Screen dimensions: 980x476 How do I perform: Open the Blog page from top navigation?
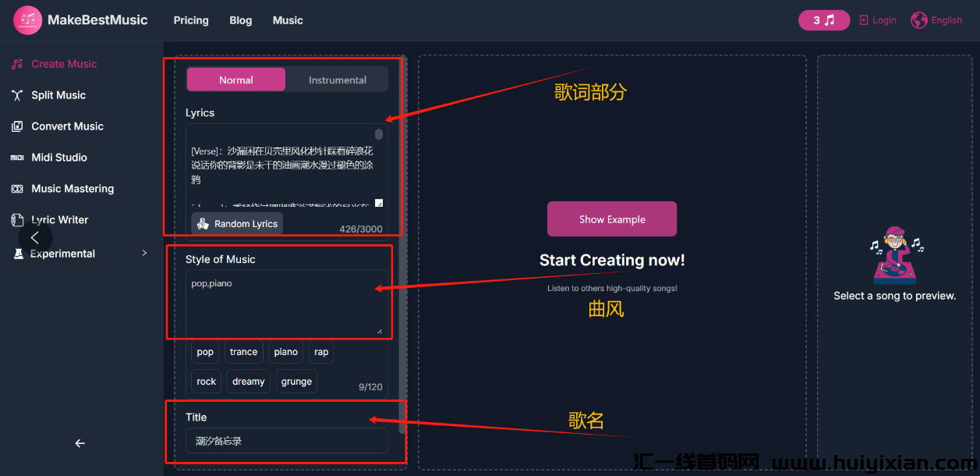[x=240, y=20]
